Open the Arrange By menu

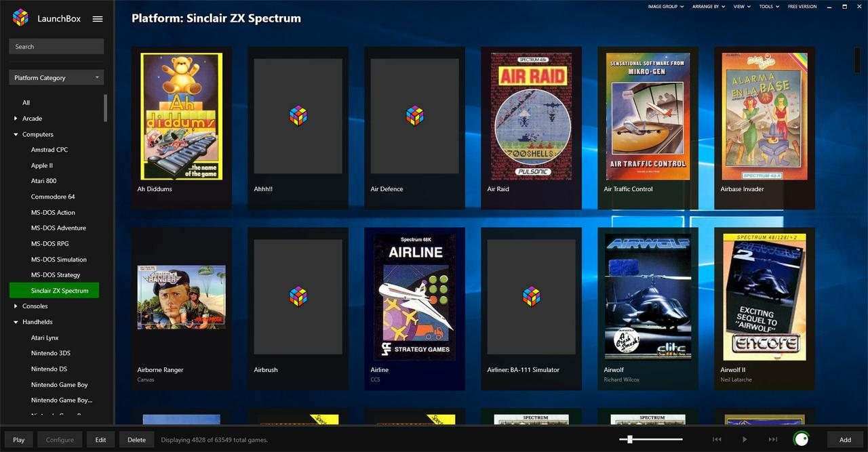coord(709,7)
